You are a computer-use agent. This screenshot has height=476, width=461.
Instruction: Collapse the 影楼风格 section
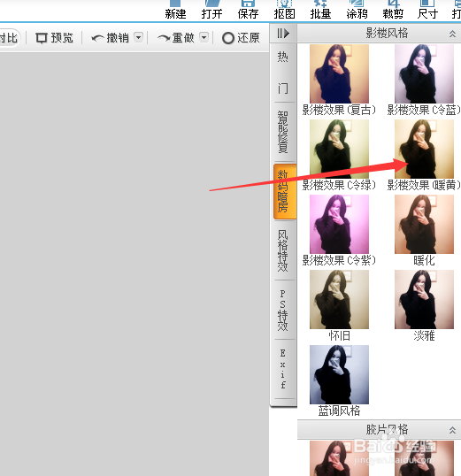(452, 34)
